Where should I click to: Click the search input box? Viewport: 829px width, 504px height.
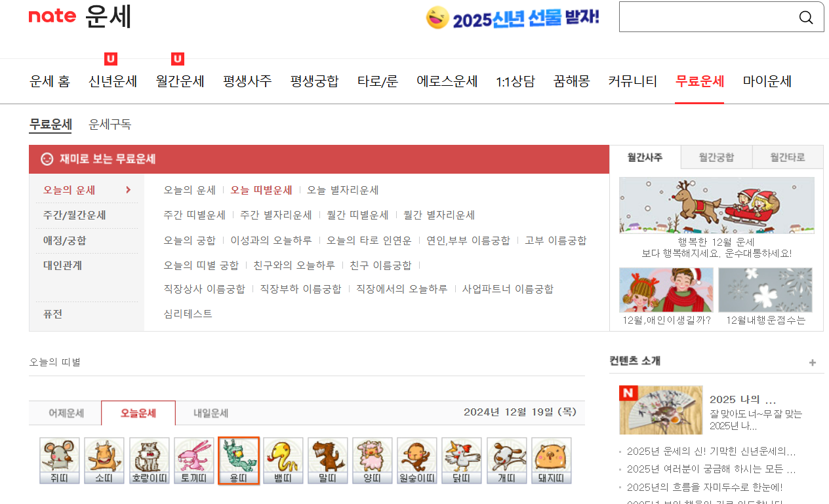pyautogui.click(x=708, y=16)
